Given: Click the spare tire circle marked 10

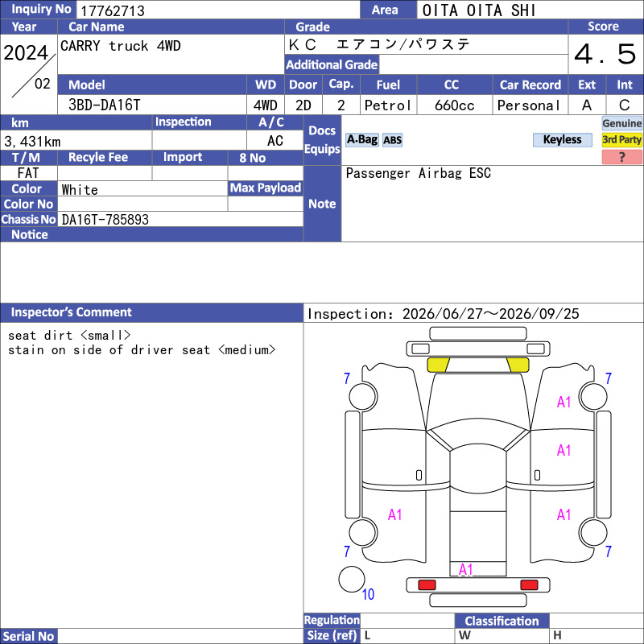Looking at the screenshot, I should [352, 579].
